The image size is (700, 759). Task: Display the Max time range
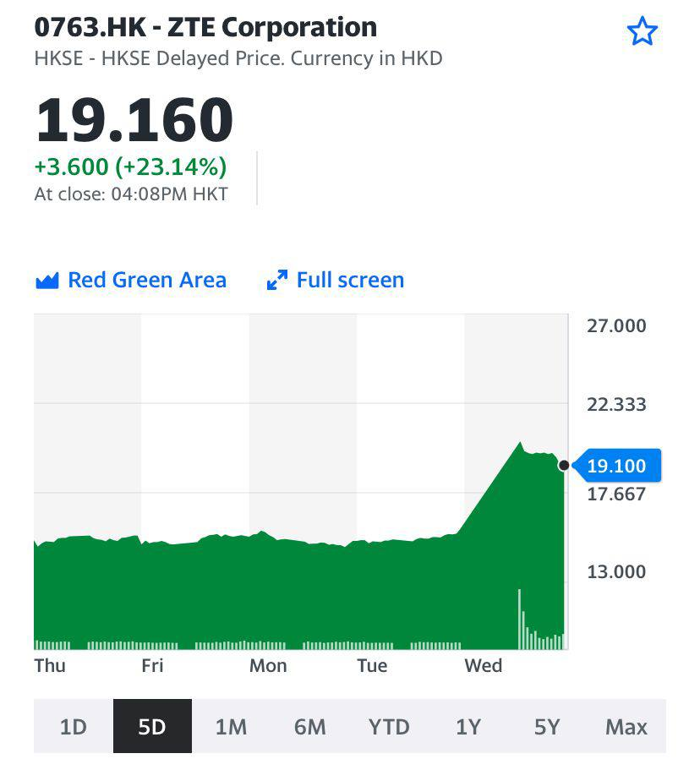[626, 727]
